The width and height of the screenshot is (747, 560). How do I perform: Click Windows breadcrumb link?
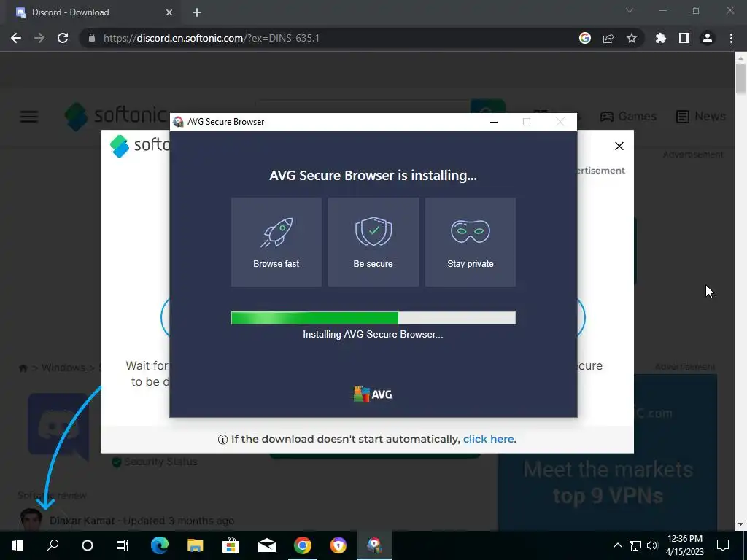pos(63,367)
